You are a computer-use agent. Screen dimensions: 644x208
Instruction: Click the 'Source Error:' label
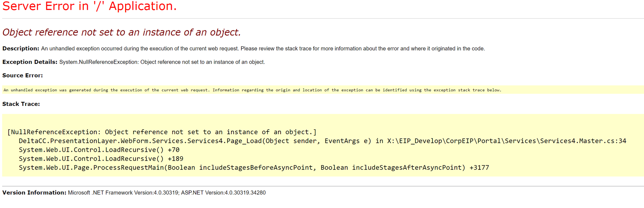22,76
